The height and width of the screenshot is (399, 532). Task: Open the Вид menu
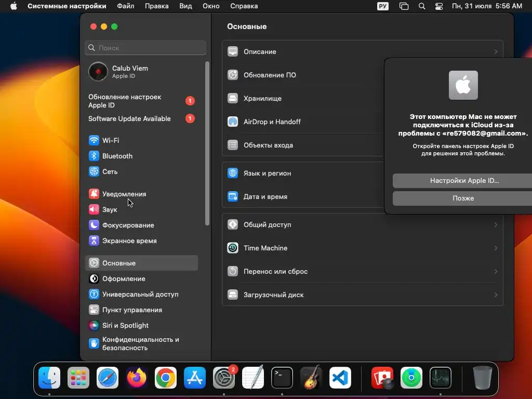(185, 6)
